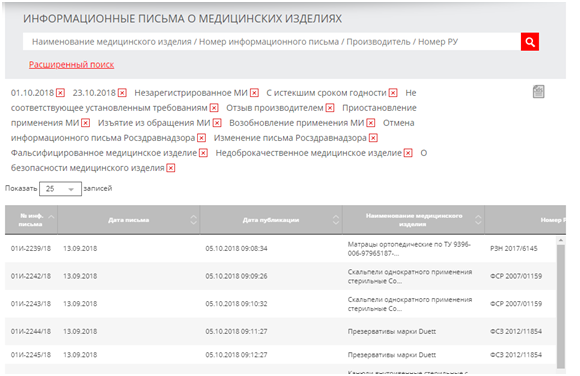Image resolution: width=580 pixels, height=376 pixels.
Task: Click letter date 13.09.2018 in row 01И-2239/18
Action: click(80, 249)
